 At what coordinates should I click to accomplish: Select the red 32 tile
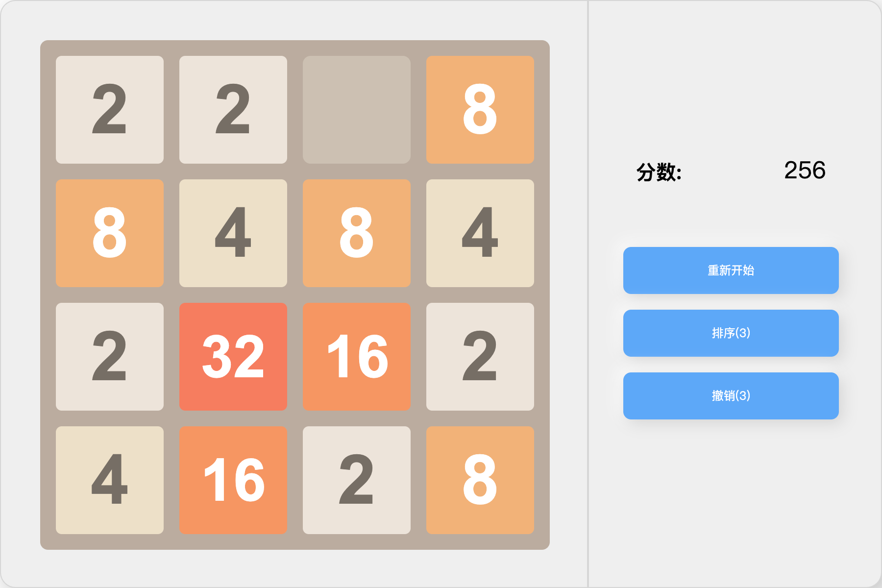[x=233, y=357]
